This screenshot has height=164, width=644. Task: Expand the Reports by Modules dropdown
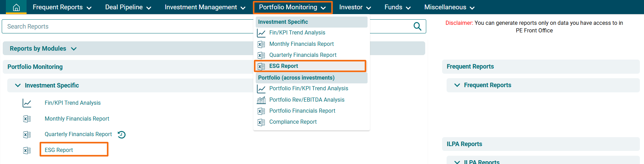click(x=43, y=49)
